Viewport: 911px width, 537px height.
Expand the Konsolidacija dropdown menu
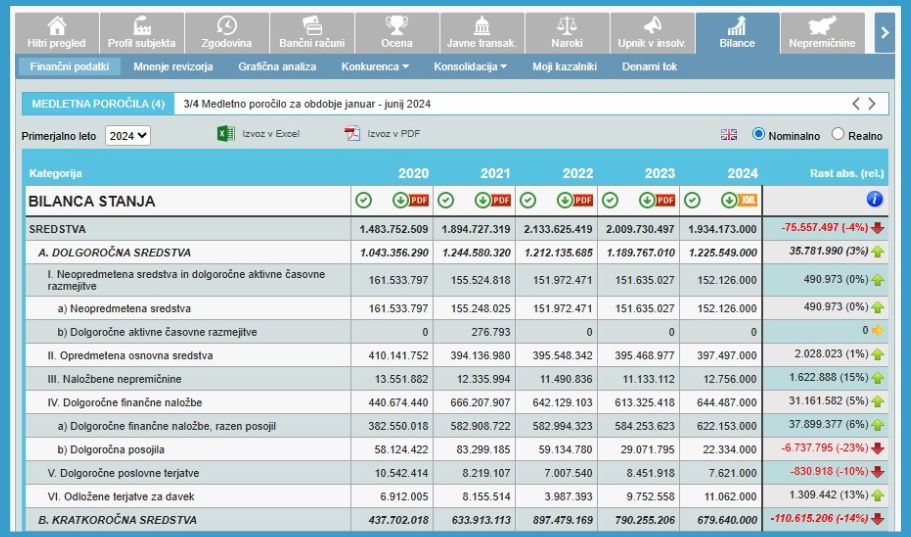pos(470,66)
